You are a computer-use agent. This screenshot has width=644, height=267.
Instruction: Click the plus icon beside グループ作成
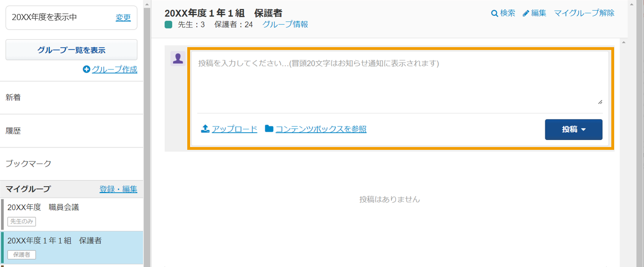coord(86,70)
